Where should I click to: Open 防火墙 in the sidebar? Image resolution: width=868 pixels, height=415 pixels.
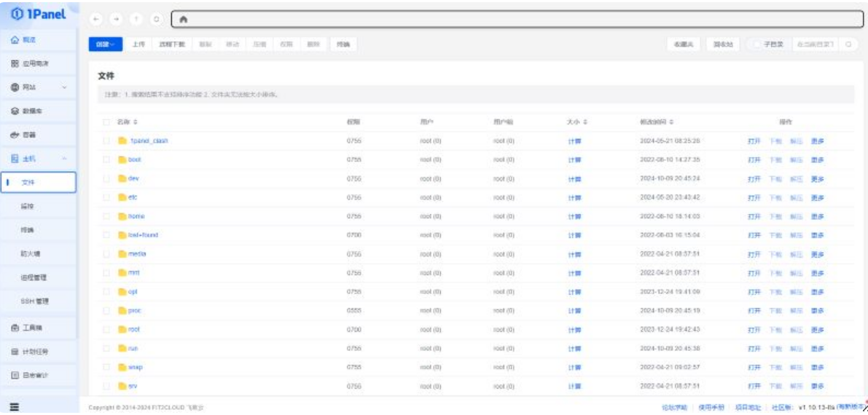[31, 253]
